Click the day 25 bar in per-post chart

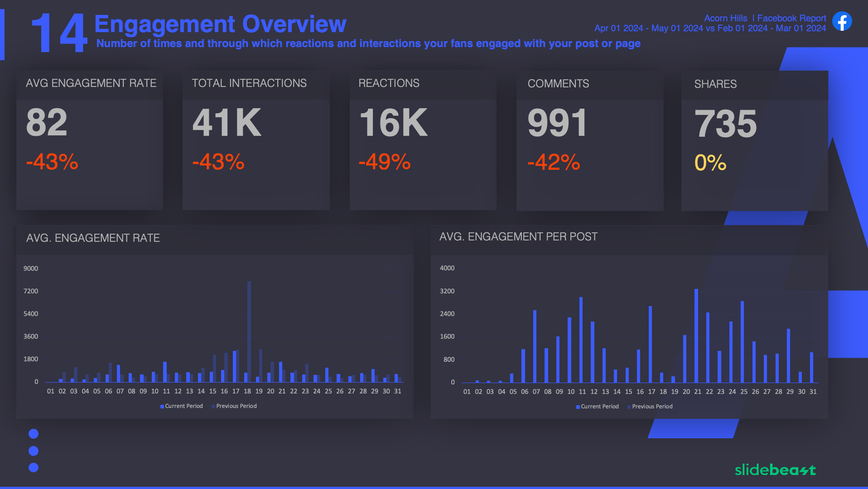coord(743,342)
